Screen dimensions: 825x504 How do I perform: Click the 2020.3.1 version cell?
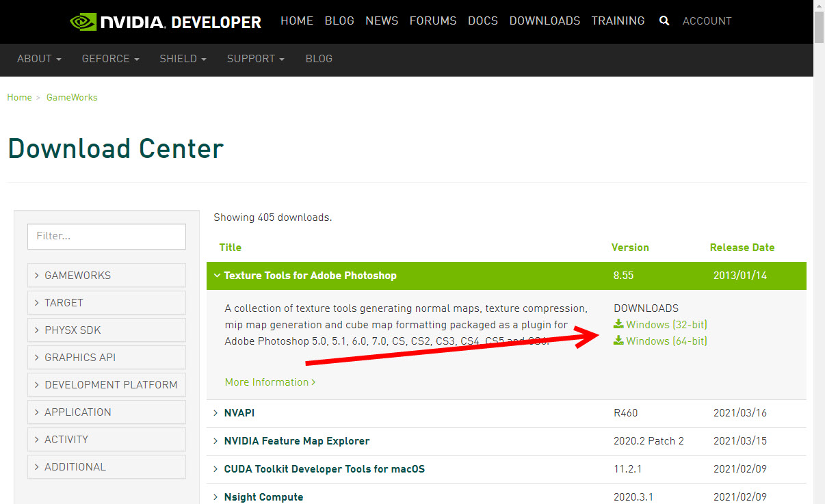632,497
